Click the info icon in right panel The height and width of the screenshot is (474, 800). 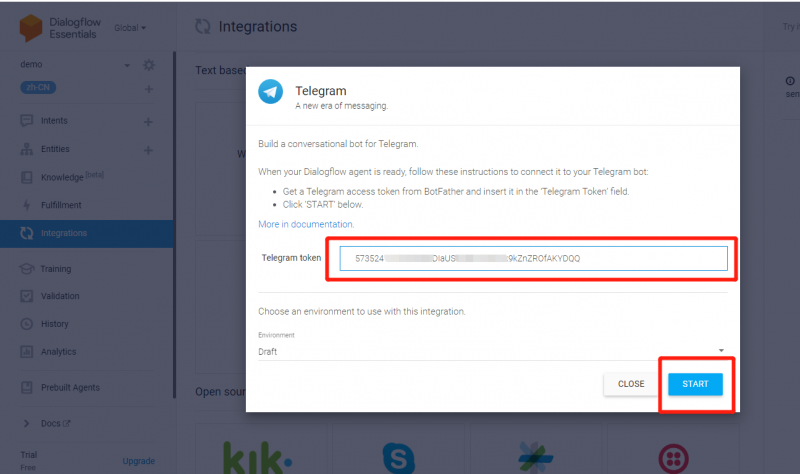(790, 81)
